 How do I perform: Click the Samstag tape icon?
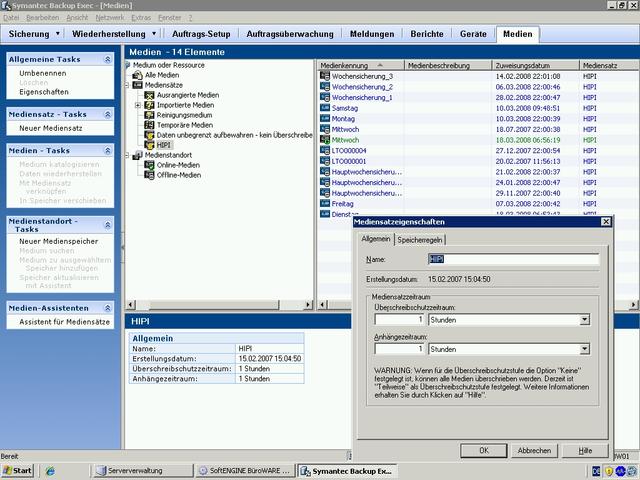point(325,108)
